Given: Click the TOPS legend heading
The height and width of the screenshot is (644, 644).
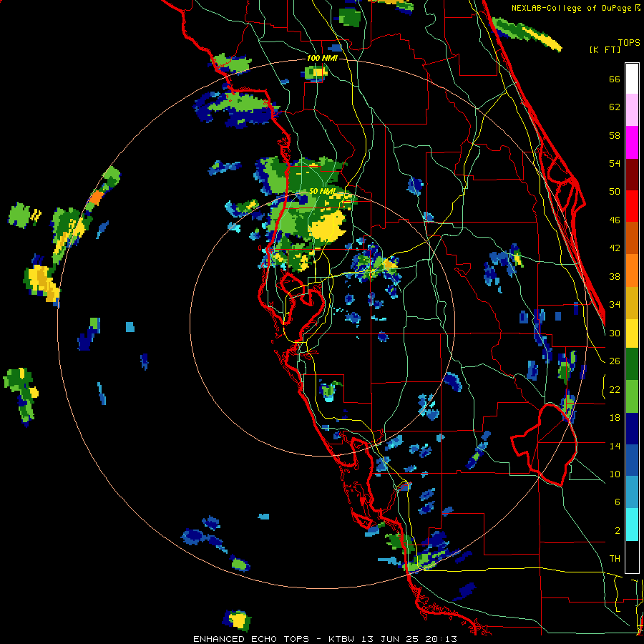Looking at the screenshot, I should pyautogui.click(x=629, y=43).
